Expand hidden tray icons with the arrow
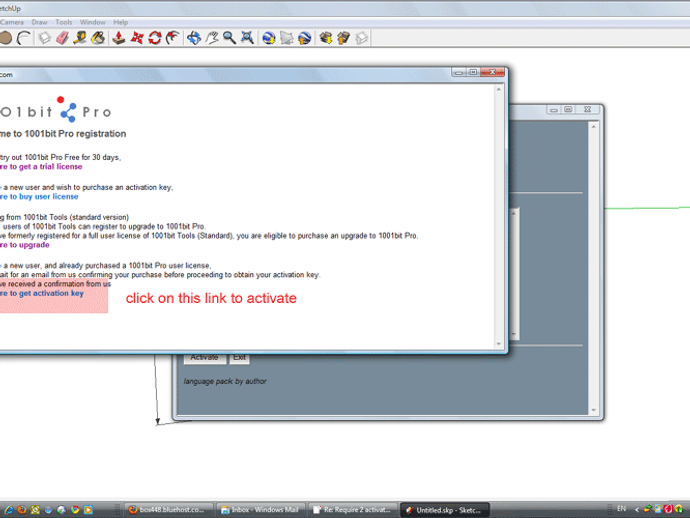The height and width of the screenshot is (518, 690). coord(636,510)
